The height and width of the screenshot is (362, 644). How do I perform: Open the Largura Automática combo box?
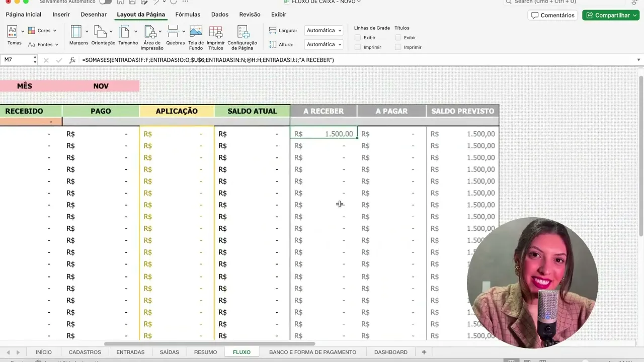[x=324, y=31]
